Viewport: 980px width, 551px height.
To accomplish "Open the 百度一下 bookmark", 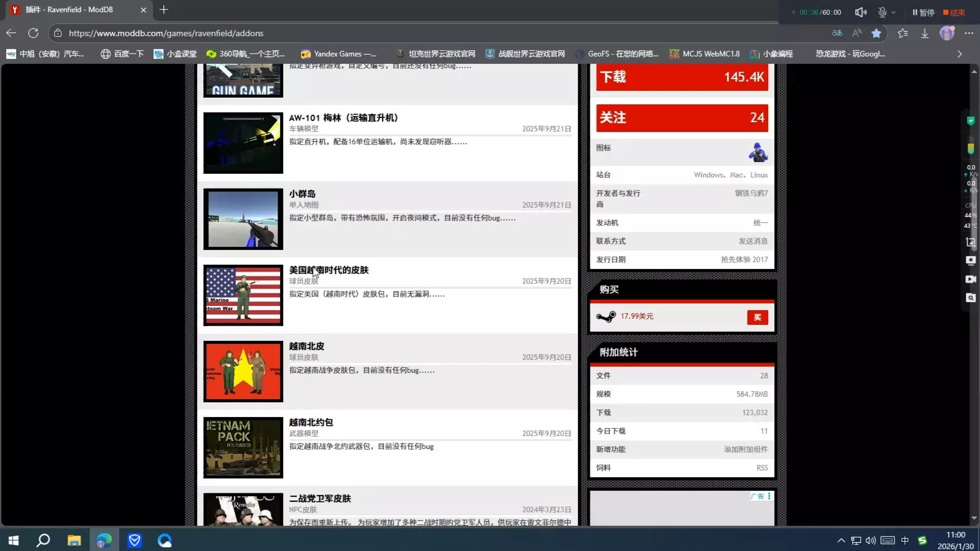I will [122, 54].
